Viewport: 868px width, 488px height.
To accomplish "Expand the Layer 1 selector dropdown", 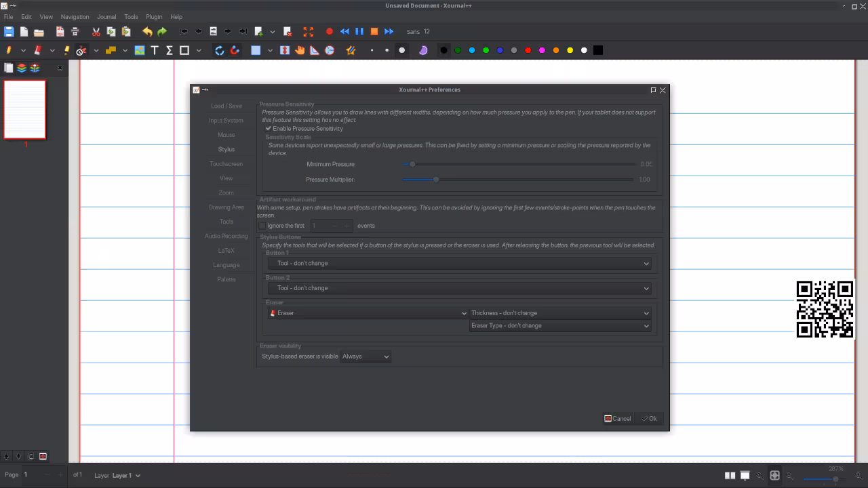I will [127, 476].
